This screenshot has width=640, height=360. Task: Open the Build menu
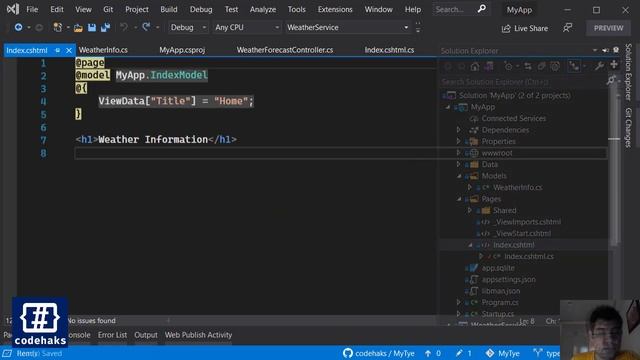[x=169, y=9]
